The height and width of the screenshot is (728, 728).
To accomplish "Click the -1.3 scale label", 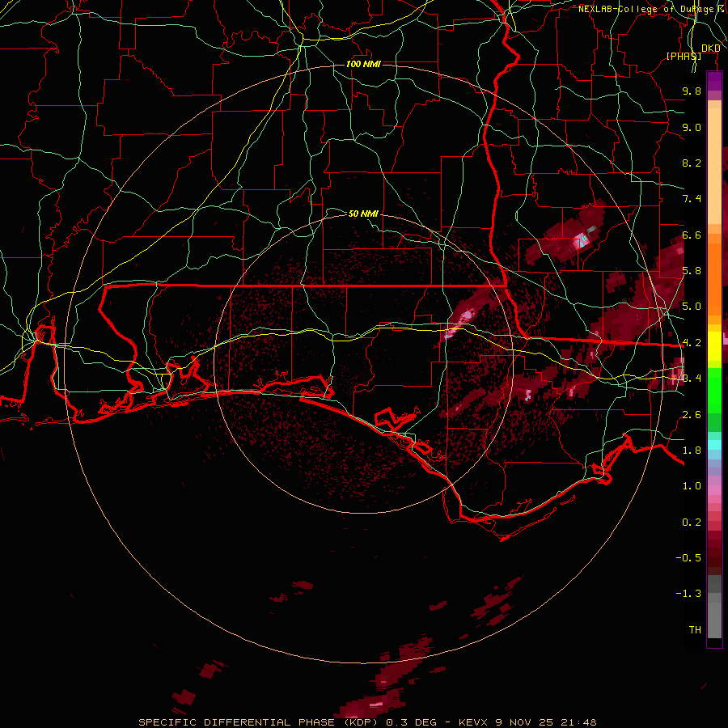I will (688, 594).
